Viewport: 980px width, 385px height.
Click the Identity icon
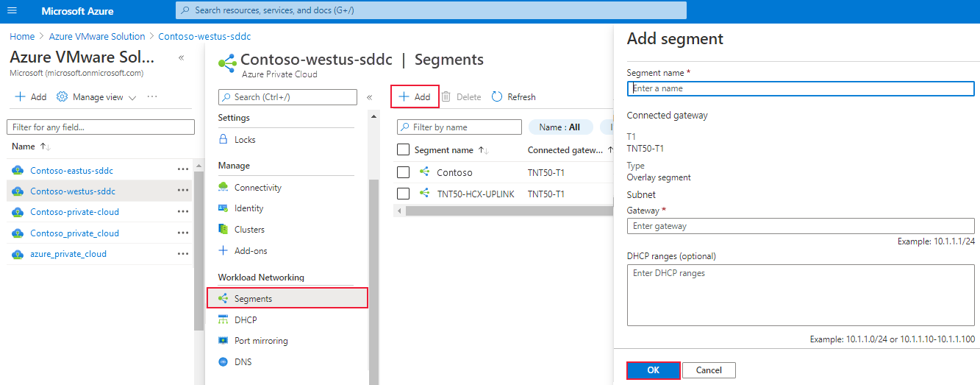[x=223, y=208]
